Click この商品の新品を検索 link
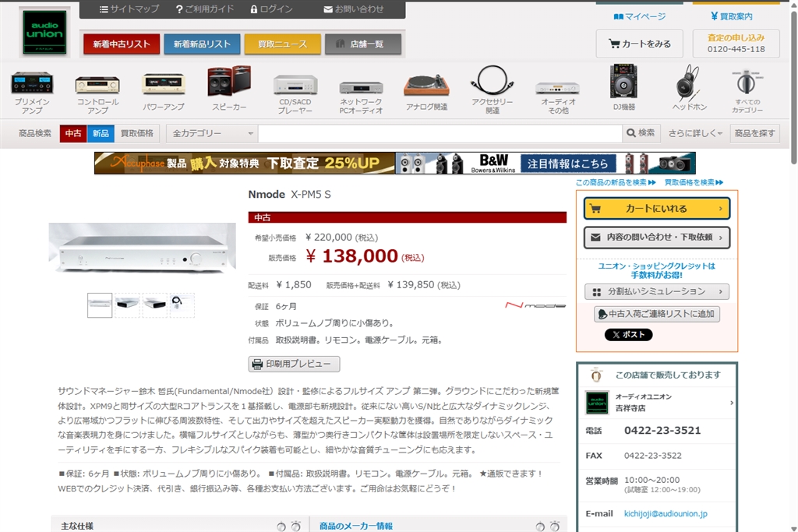Viewport: 798px width, 532px height. [x=616, y=182]
